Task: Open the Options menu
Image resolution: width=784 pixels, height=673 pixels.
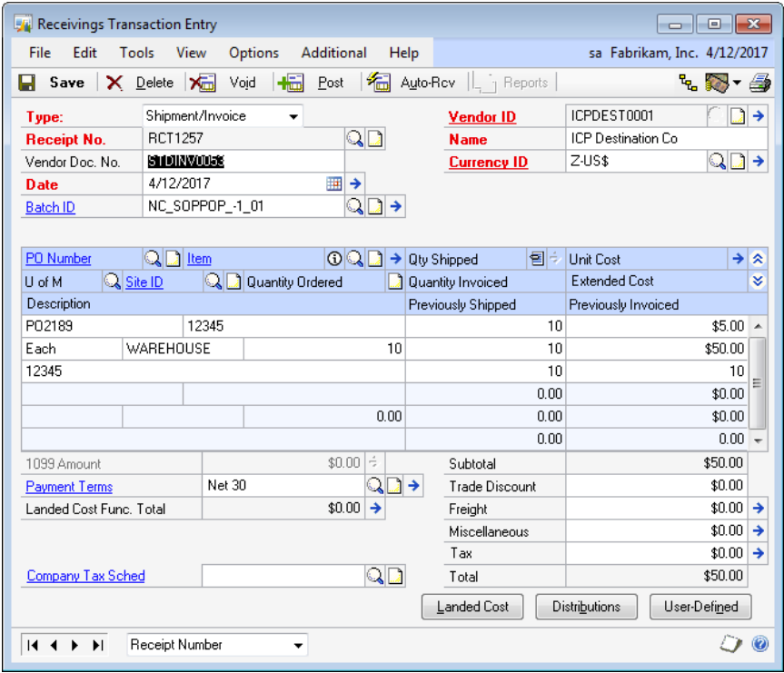Action: pyautogui.click(x=253, y=53)
